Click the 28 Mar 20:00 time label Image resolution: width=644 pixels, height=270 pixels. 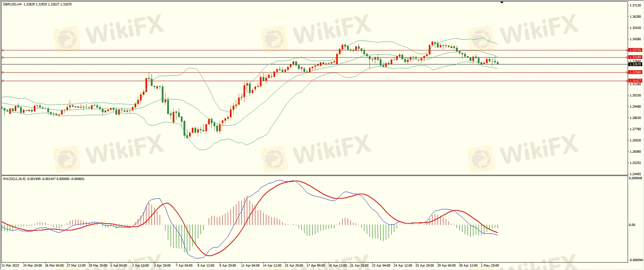pos(98,266)
